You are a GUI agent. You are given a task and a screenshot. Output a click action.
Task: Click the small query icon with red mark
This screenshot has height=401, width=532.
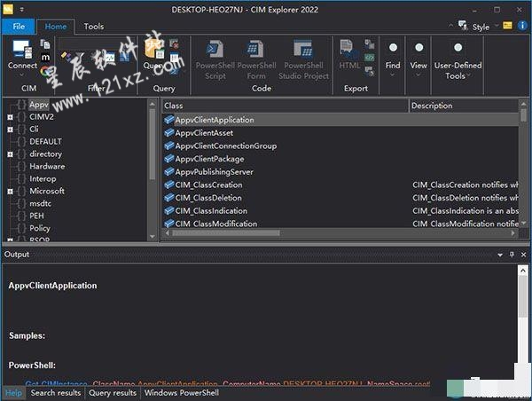pos(174,44)
